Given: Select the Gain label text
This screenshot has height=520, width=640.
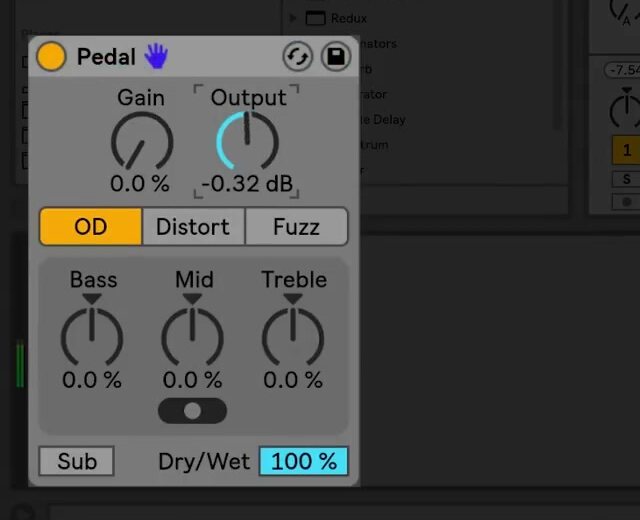Looking at the screenshot, I should [x=141, y=98].
